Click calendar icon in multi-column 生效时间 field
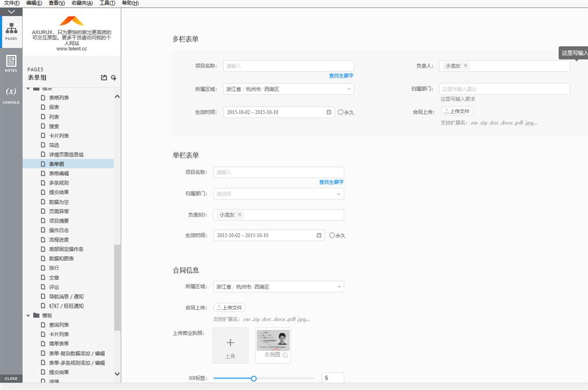Viewport: 588px width, 390px height. coord(328,112)
